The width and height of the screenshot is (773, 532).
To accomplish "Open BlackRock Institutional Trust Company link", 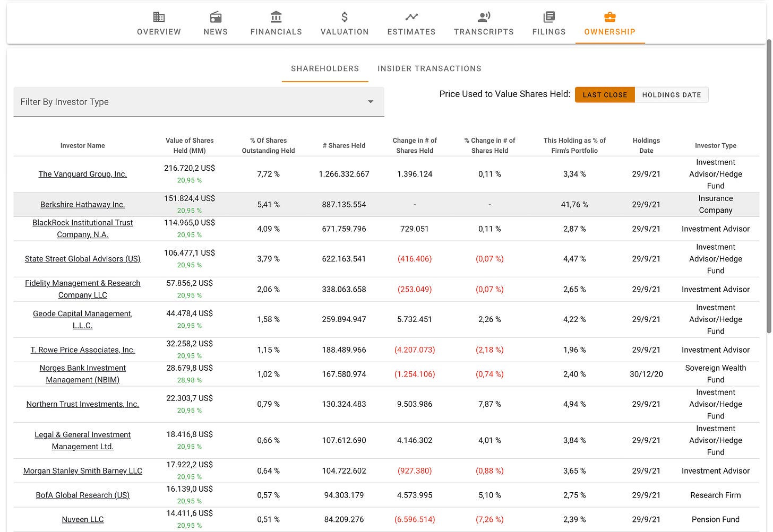I will coord(83,229).
